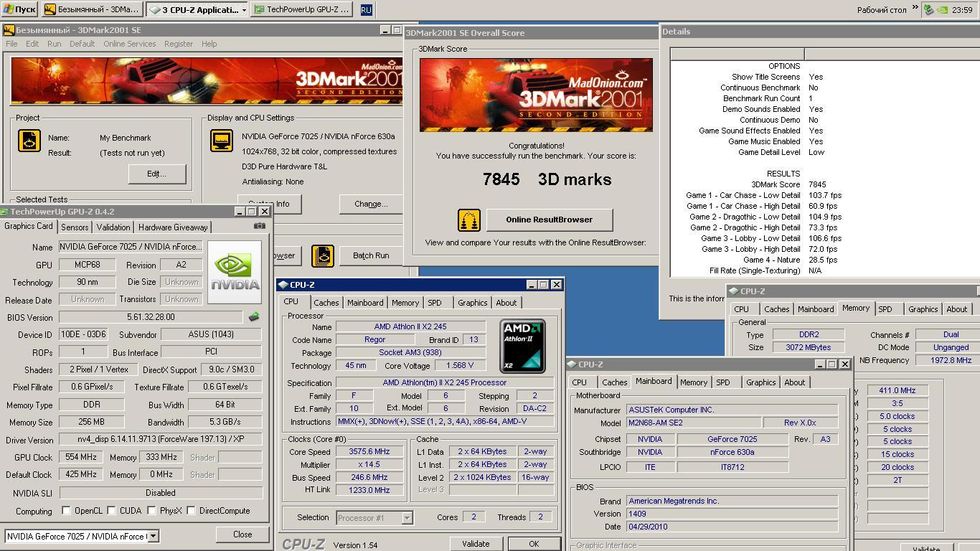Image resolution: width=980 pixels, height=551 pixels.
Task: Click the GPU-Z BIOS save chip icon
Action: click(254, 316)
